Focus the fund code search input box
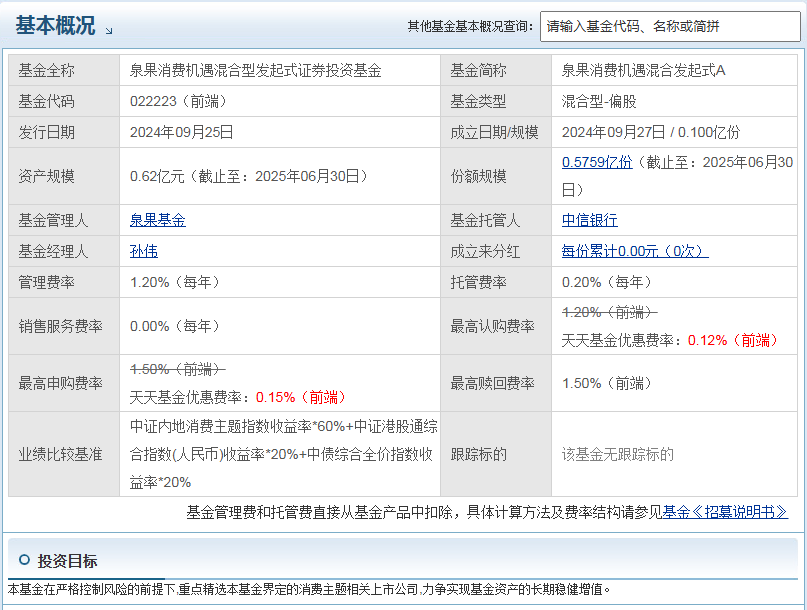The width and height of the screenshot is (807, 610). (x=670, y=26)
